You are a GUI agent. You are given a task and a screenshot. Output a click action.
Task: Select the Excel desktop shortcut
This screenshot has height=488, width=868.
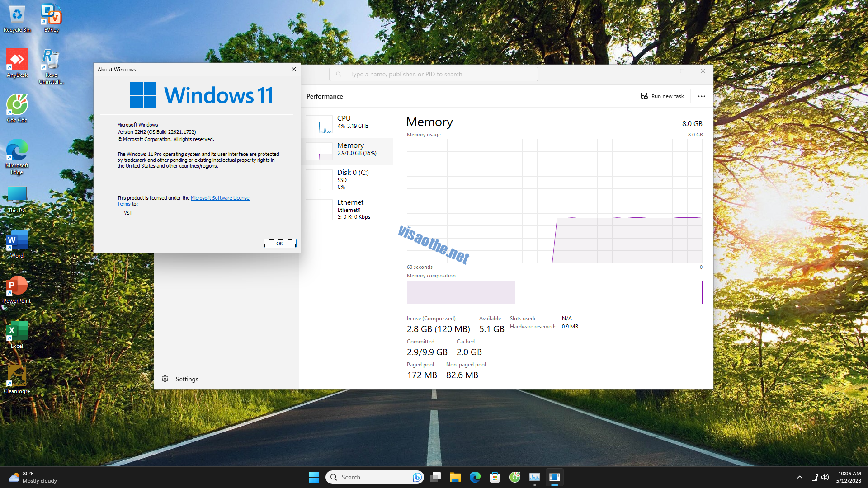17,335
